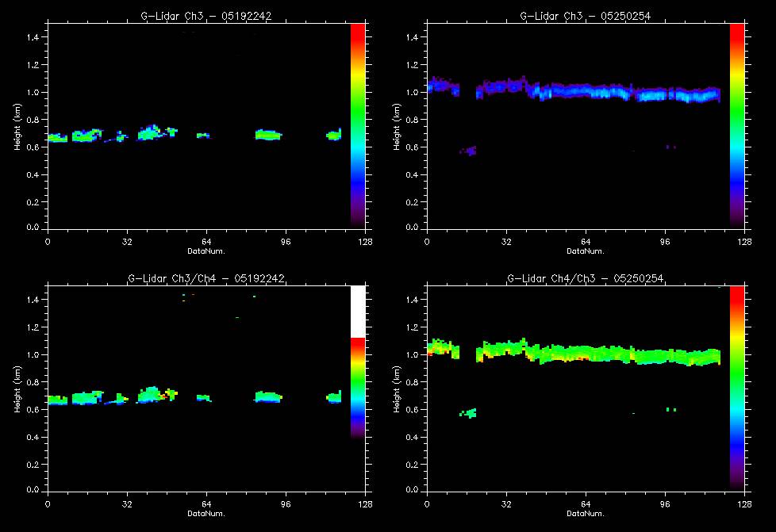
Task: Select the Height (km) label of the top-left plot
Action: click(x=16, y=125)
